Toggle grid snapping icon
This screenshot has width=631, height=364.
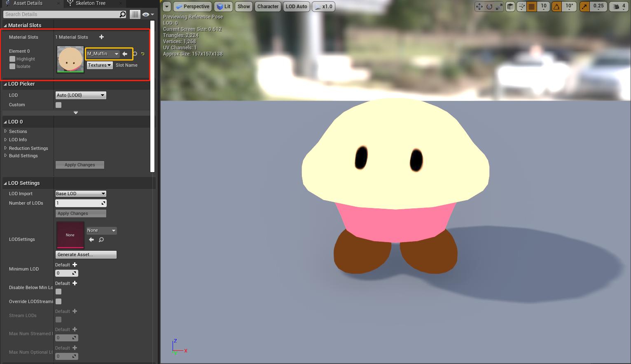click(x=532, y=7)
